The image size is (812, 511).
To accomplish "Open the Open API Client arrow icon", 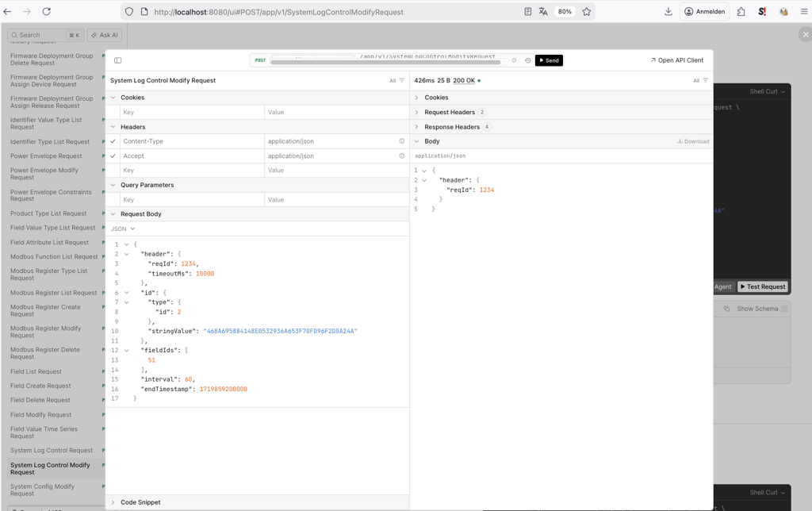I will pyautogui.click(x=653, y=60).
